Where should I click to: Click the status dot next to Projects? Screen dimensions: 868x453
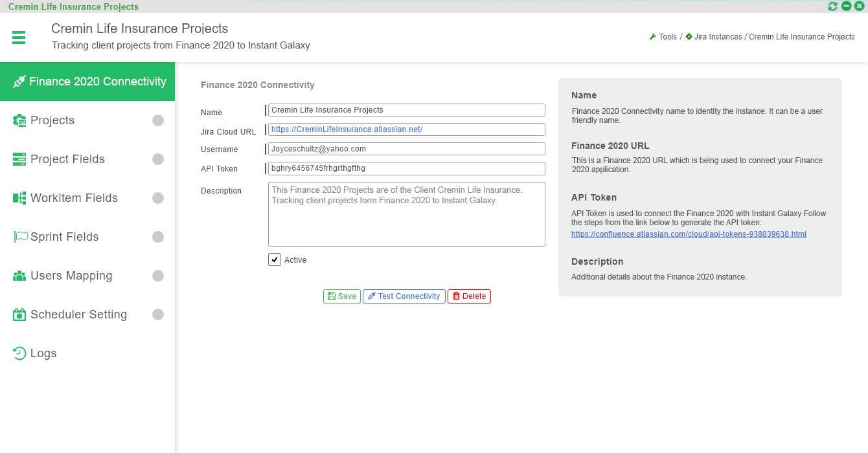(x=158, y=120)
